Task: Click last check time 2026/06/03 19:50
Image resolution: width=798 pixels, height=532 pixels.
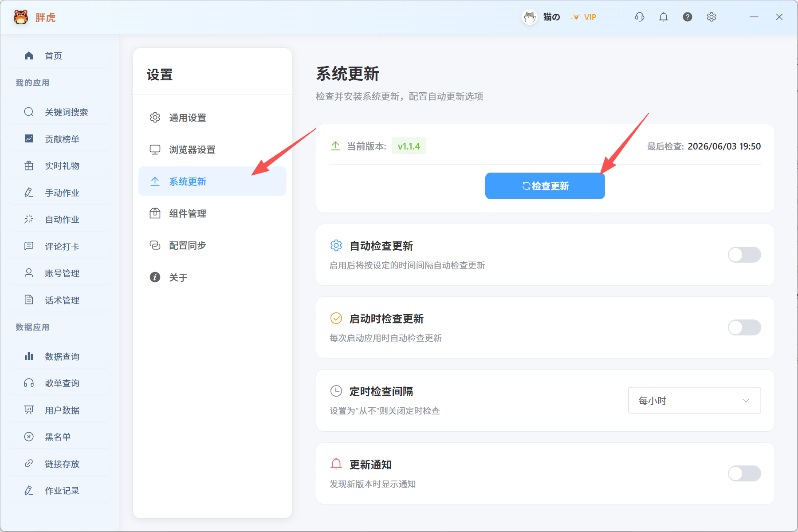Action: click(x=724, y=146)
